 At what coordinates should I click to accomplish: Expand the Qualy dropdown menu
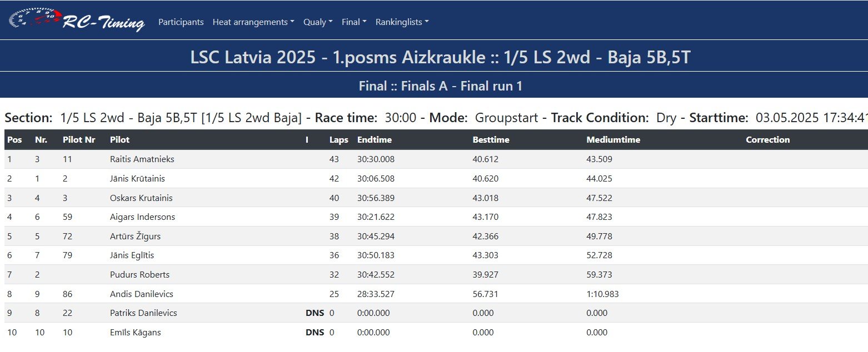[x=318, y=22]
